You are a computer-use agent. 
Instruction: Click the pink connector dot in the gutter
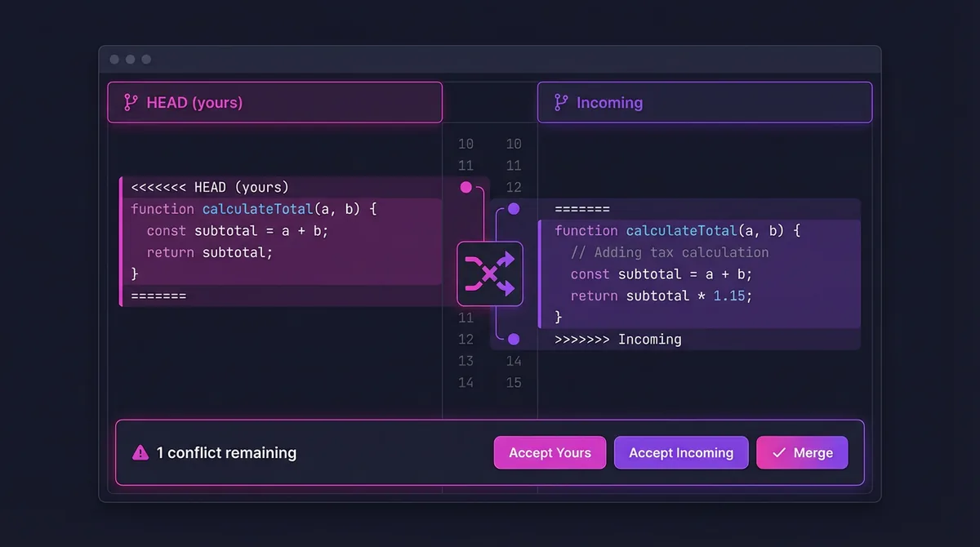tap(465, 187)
